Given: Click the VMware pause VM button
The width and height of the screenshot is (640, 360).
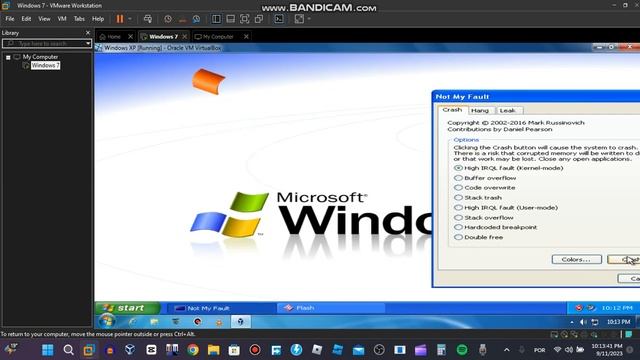Looking at the screenshot, I should click(x=120, y=19).
